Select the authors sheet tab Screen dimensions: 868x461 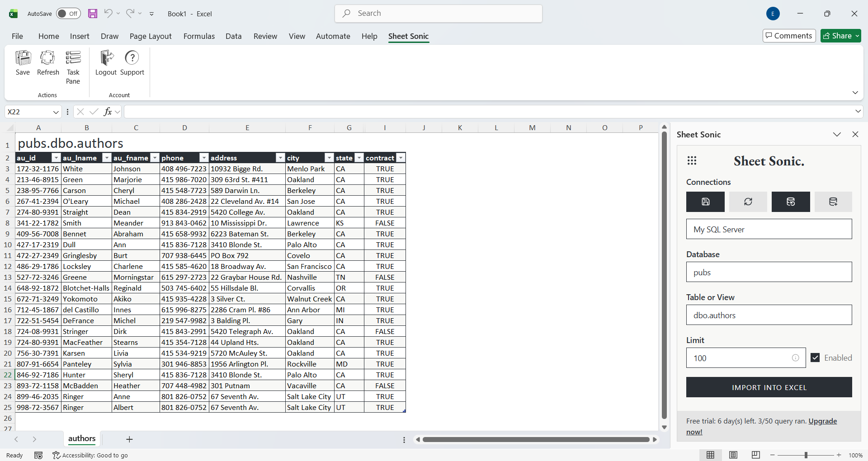(x=82, y=438)
